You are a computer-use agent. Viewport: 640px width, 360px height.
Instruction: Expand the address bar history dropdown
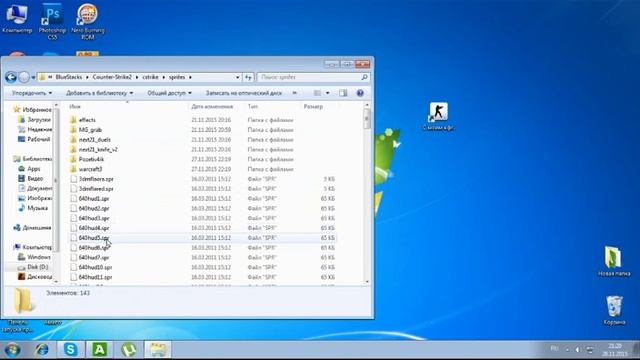tap(238, 77)
